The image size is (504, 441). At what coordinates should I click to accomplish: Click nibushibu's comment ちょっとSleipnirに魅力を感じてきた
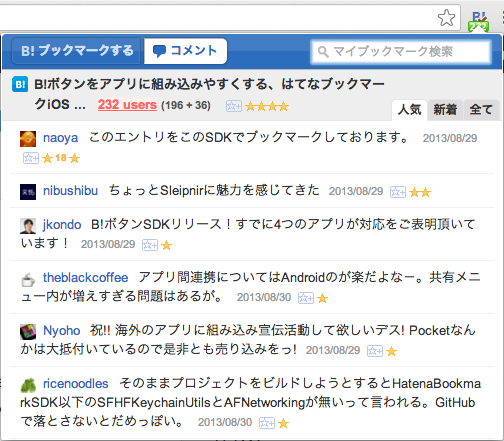(214, 191)
